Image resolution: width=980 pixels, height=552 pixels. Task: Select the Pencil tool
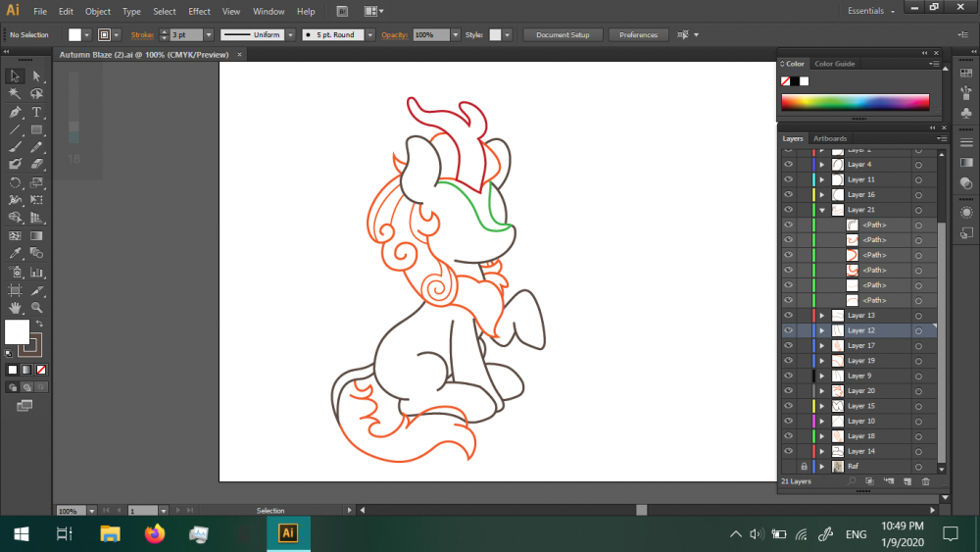point(37,147)
